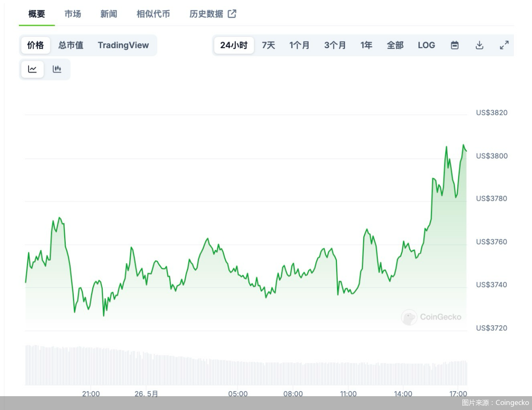
Task: Switch to candlestick chart view
Action: [x=57, y=69]
